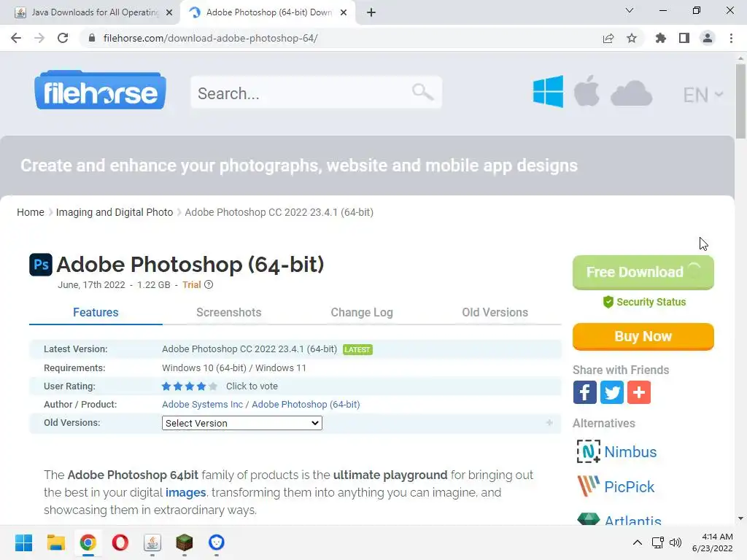Image resolution: width=747 pixels, height=560 pixels.
Task: Open the Security Status link
Action: [x=644, y=302]
